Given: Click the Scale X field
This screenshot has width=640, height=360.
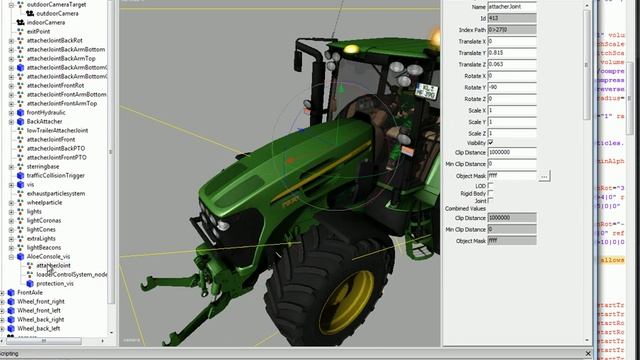Looking at the screenshot, I should pos(512,110).
